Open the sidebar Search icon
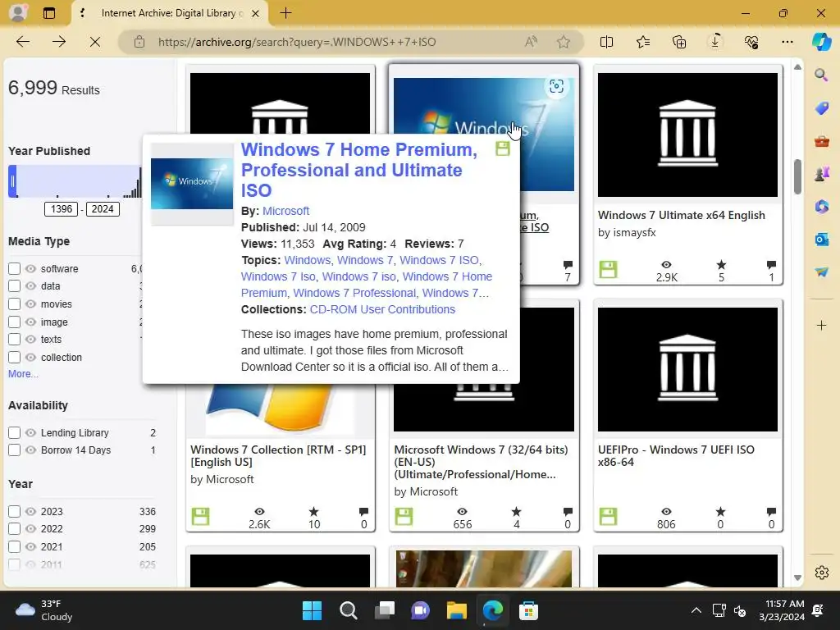This screenshot has height=630, width=840. [x=821, y=75]
